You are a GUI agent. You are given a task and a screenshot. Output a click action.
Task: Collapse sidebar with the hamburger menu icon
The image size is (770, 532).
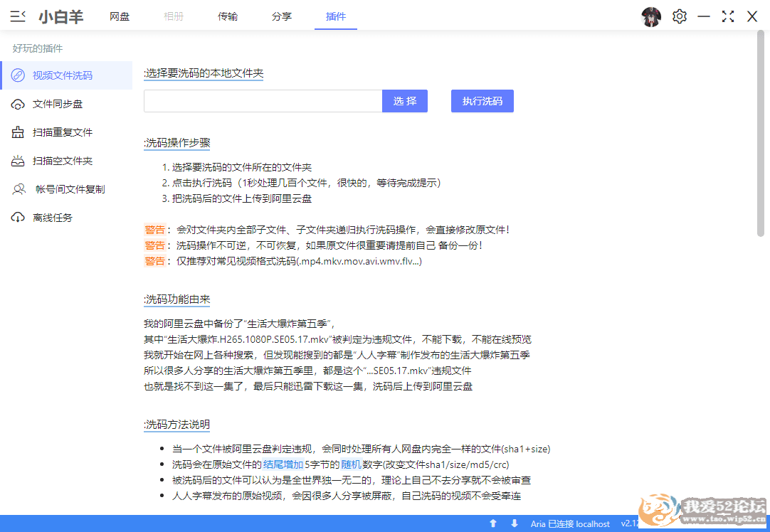click(x=18, y=16)
